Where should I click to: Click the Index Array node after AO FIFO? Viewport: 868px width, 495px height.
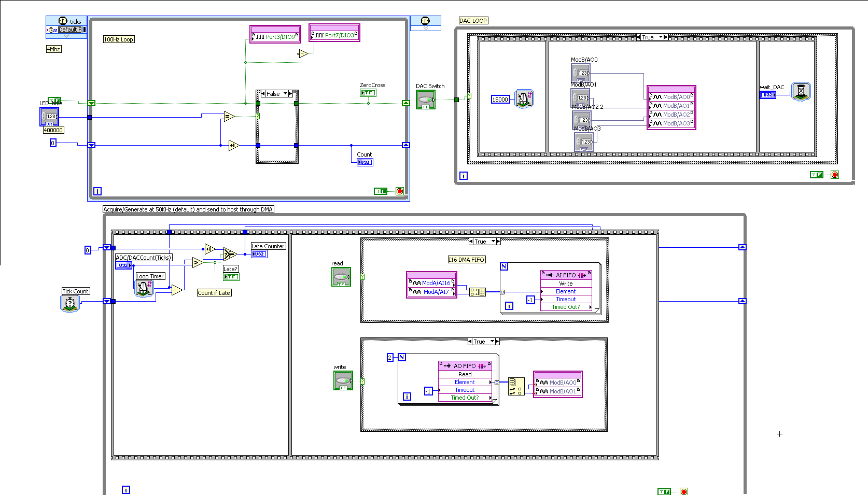516,386
